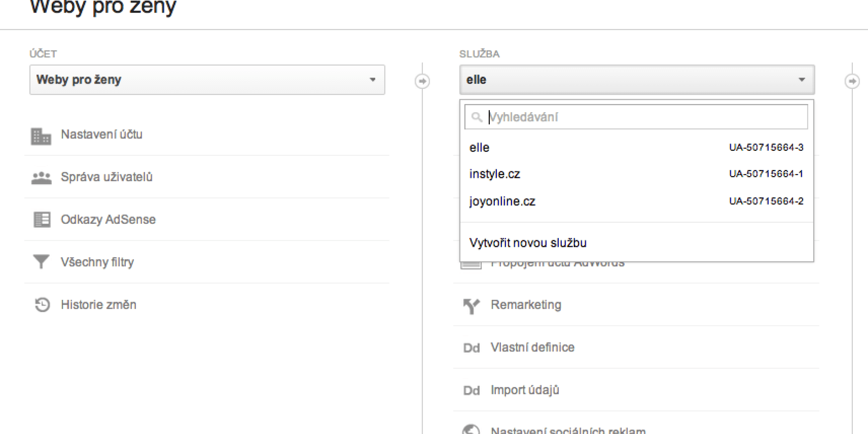This screenshot has height=434, width=868.
Task: Click the Odkazy AdSense table icon
Action: point(42,220)
